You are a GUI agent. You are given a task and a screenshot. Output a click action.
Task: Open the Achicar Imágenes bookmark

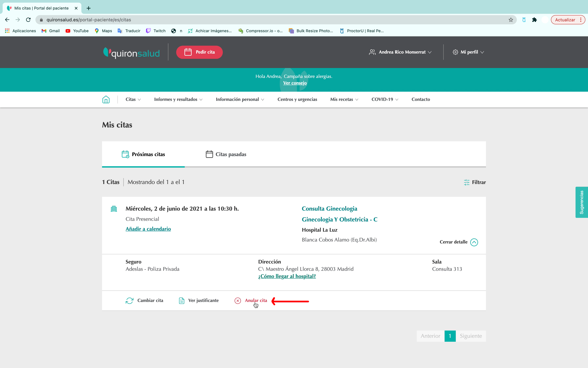point(210,31)
